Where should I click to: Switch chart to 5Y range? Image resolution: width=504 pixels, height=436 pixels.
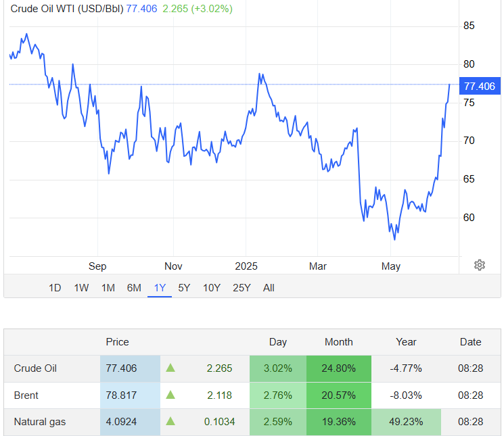[x=184, y=288]
